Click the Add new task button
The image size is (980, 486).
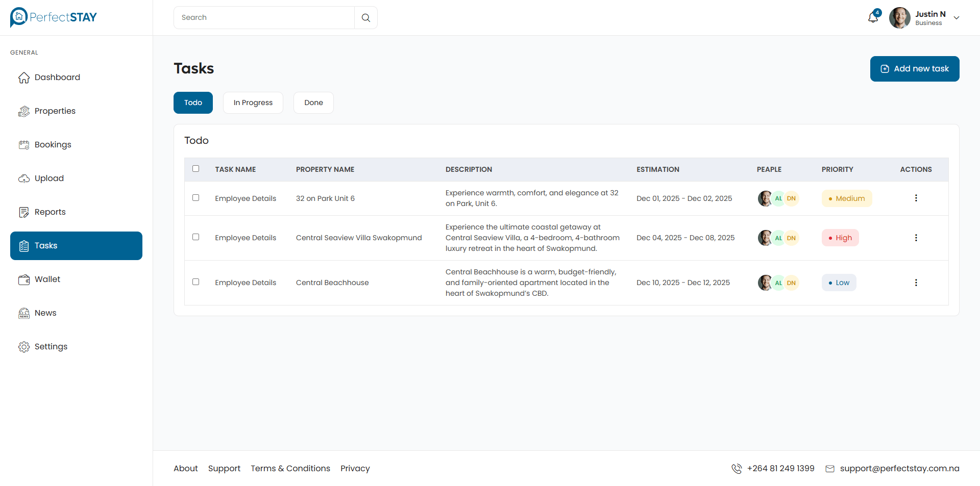point(914,69)
